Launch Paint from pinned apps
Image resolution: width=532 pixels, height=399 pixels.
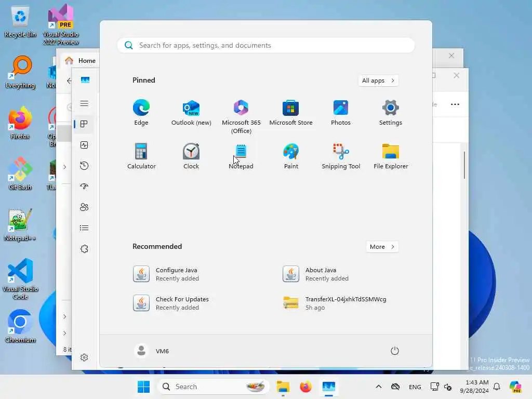(x=291, y=156)
